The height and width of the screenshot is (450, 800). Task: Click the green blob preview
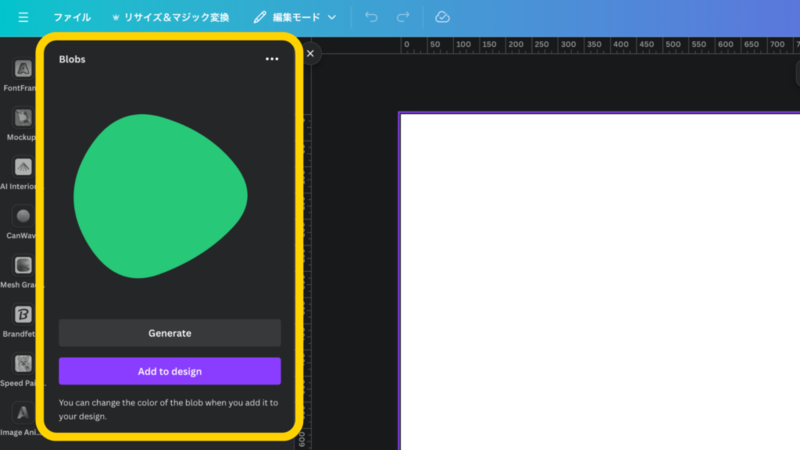click(x=160, y=196)
